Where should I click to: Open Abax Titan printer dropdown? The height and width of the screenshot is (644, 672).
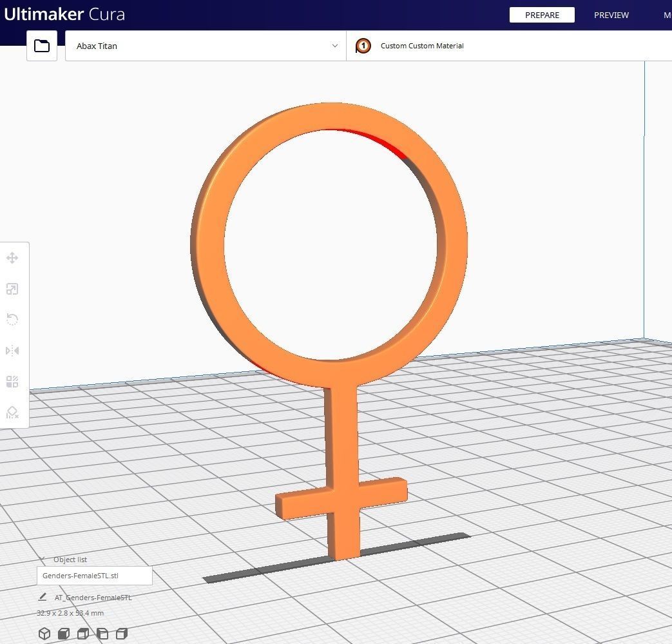(x=206, y=46)
